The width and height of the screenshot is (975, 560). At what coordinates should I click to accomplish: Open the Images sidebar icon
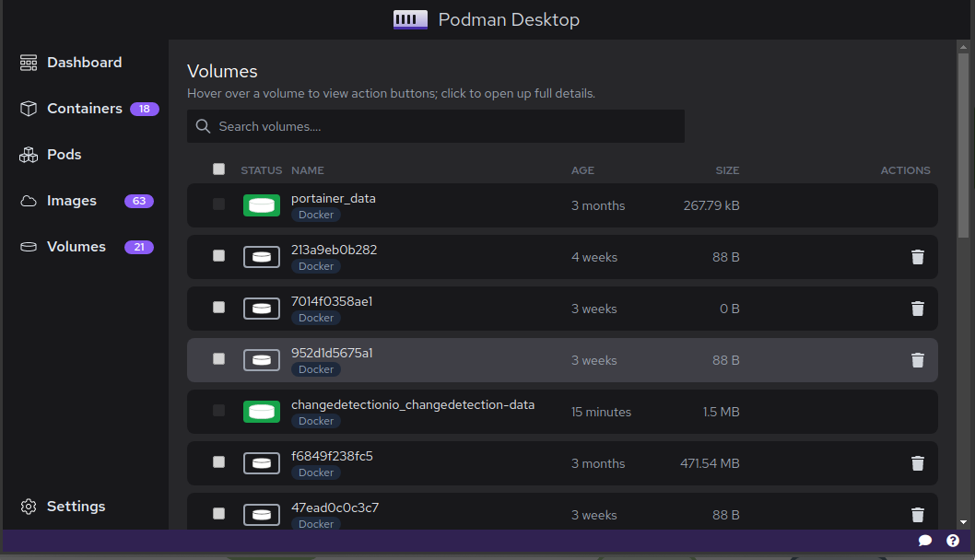28,200
